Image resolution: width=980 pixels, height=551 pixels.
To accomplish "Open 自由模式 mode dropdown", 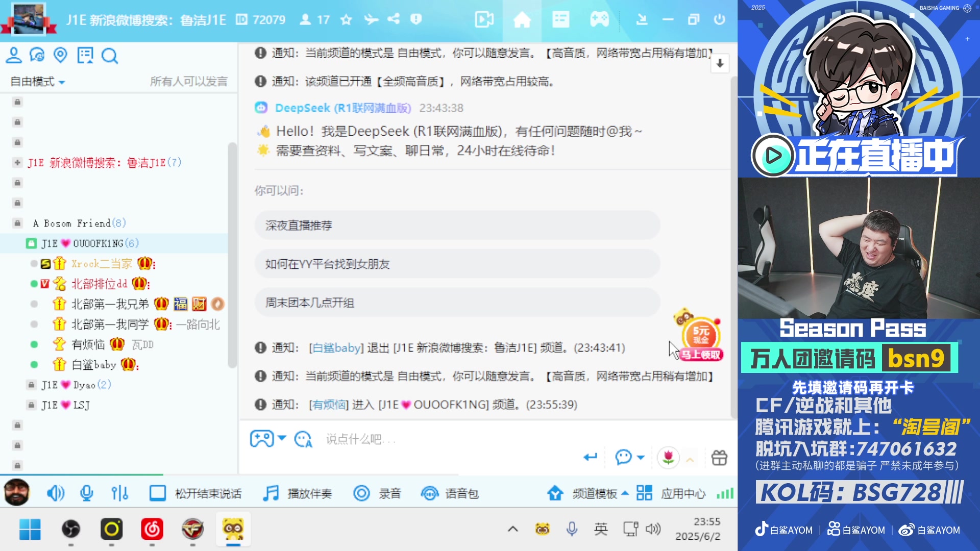I will pyautogui.click(x=37, y=82).
